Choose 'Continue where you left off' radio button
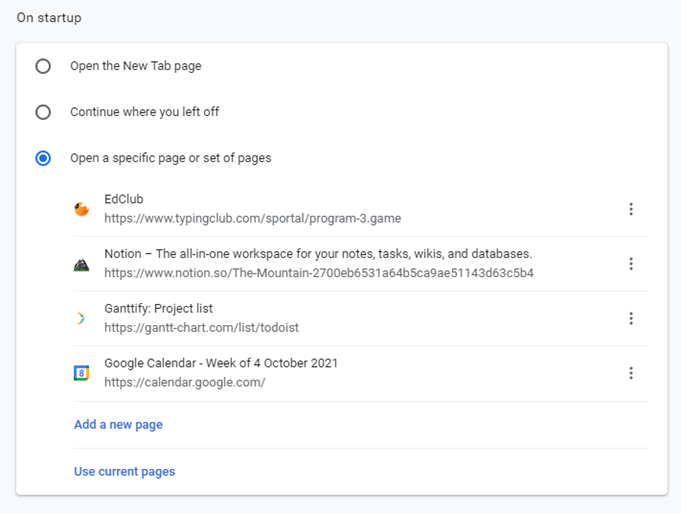Screen dimensions: 681x514 (43, 112)
